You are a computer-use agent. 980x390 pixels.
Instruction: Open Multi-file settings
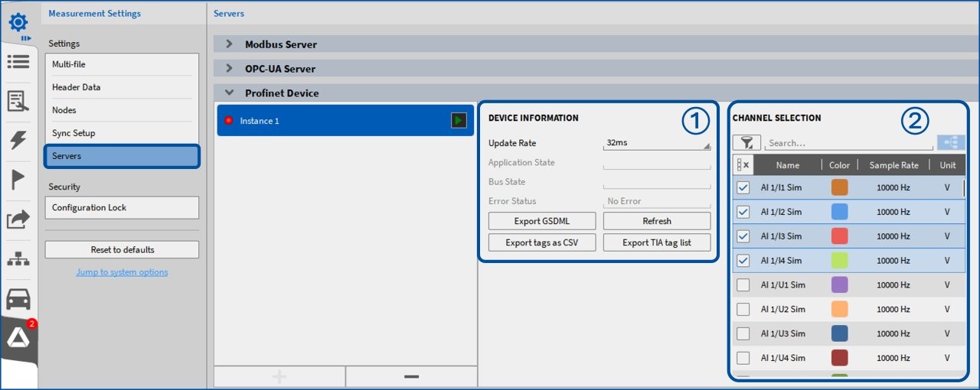tap(122, 64)
